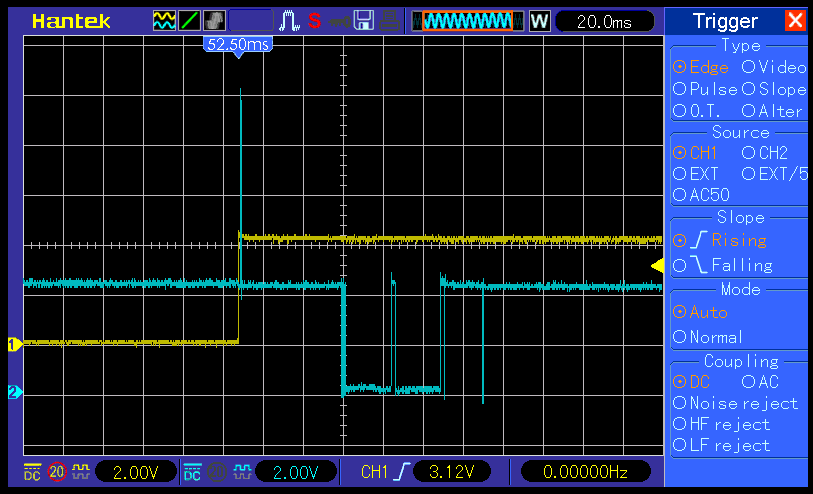Click the red S stop status icon
813x494 pixels.
(x=315, y=20)
